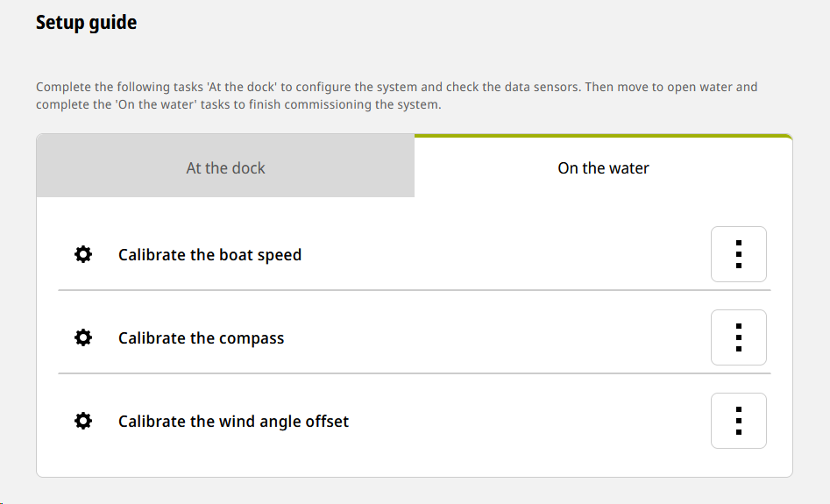Click the green active-tab indicator bar
The image size is (830, 504).
(604, 136)
